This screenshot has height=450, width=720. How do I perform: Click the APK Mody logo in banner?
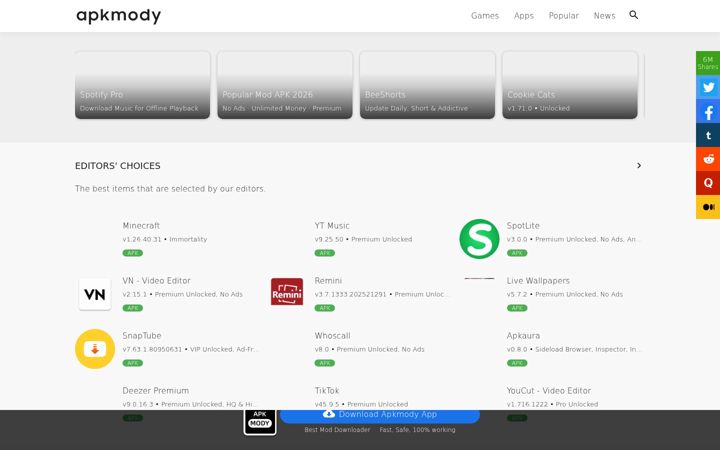(x=260, y=421)
